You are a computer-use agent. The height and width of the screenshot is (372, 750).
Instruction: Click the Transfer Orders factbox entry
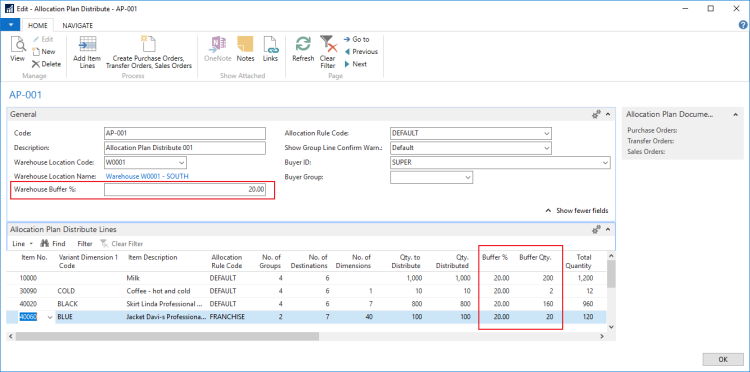pyautogui.click(x=651, y=141)
